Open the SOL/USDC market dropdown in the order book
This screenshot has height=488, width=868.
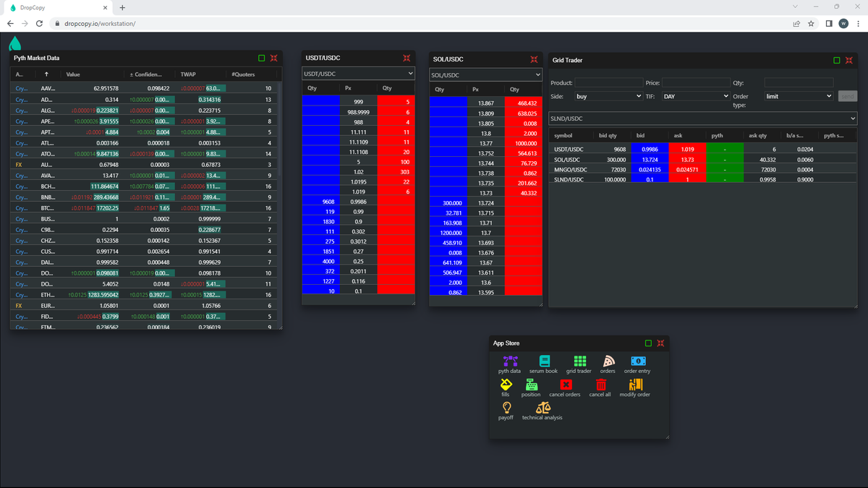(485, 75)
